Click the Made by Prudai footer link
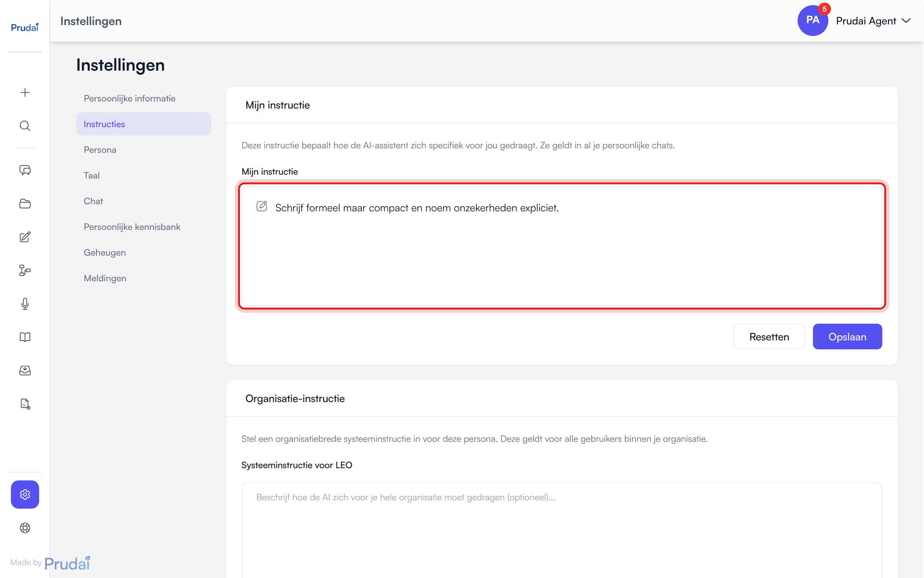Viewport: 924px width, 578px height. tap(50, 563)
